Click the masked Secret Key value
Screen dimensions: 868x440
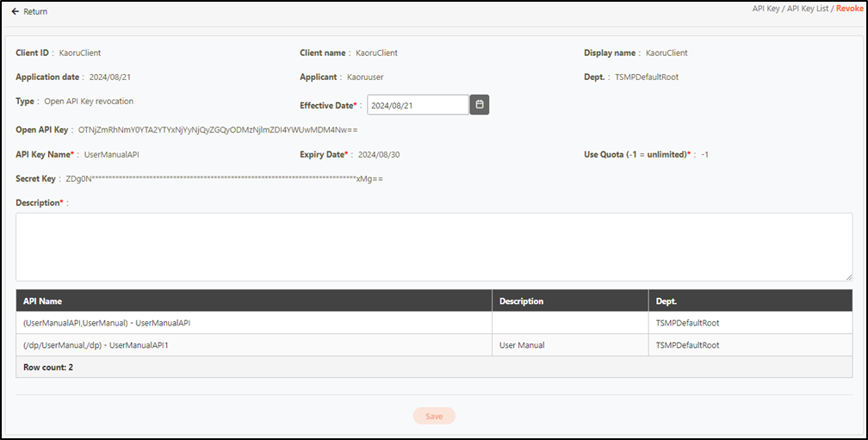[224, 179]
